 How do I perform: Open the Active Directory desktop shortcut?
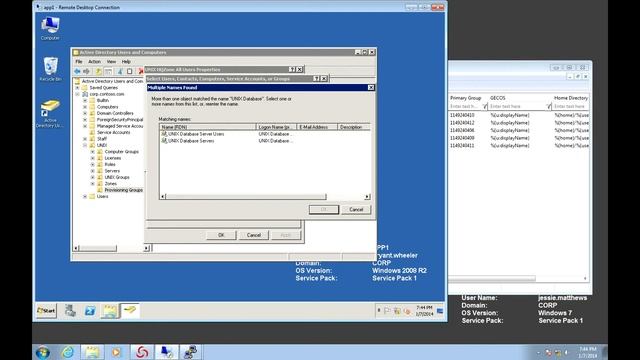pos(50,114)
